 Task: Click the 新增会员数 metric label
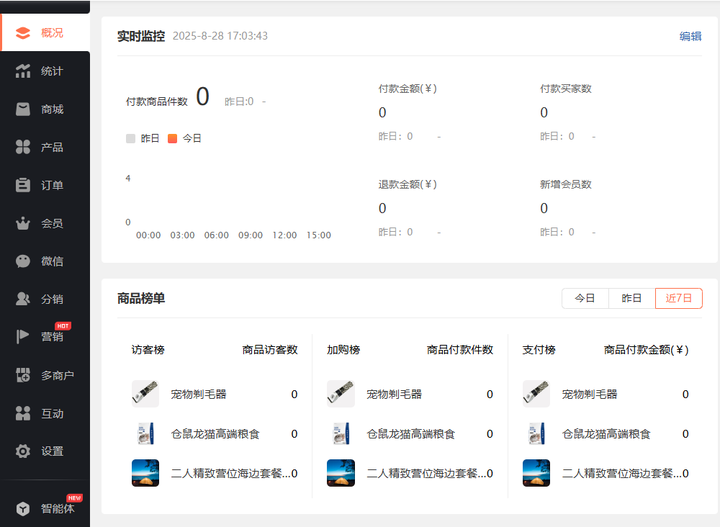coord(566,185)
